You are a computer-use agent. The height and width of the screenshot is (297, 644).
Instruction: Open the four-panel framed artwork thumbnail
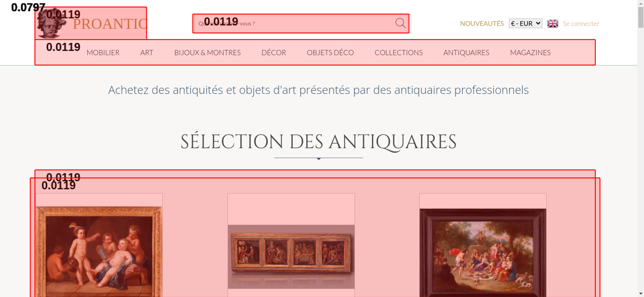(291, 256)
